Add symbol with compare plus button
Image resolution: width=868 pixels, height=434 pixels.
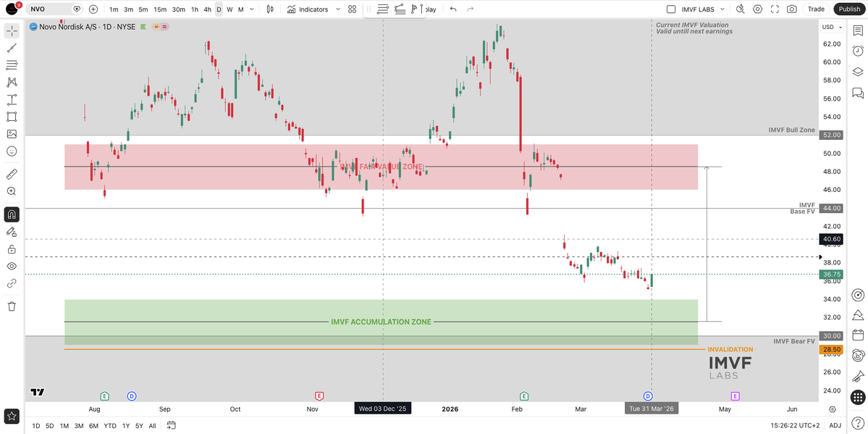tap(93, 9)
